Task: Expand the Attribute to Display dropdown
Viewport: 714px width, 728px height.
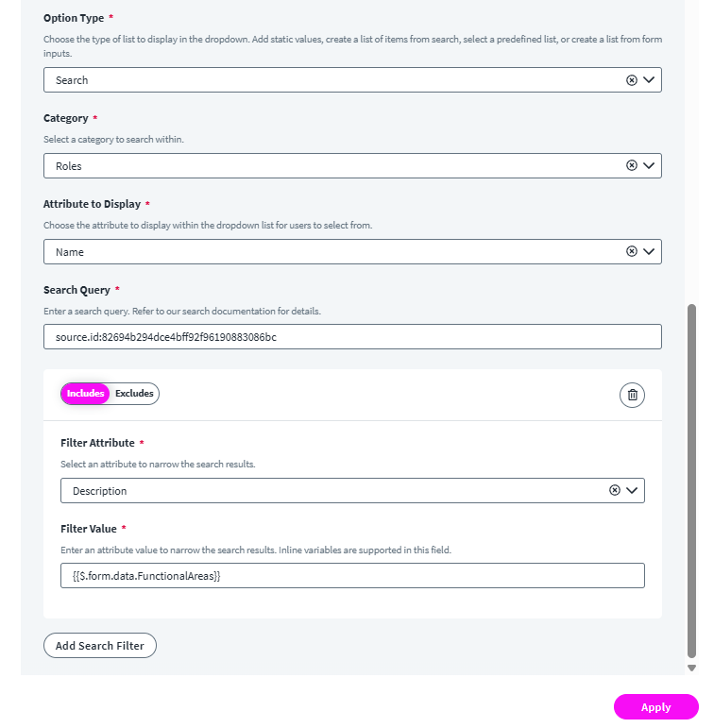Action: click(649, 251)
